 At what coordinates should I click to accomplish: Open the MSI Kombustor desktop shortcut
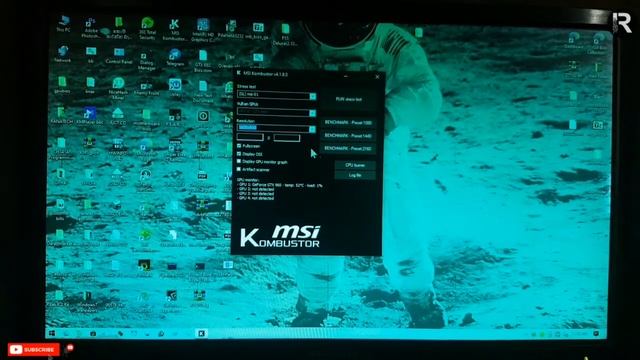pos(174,29)
